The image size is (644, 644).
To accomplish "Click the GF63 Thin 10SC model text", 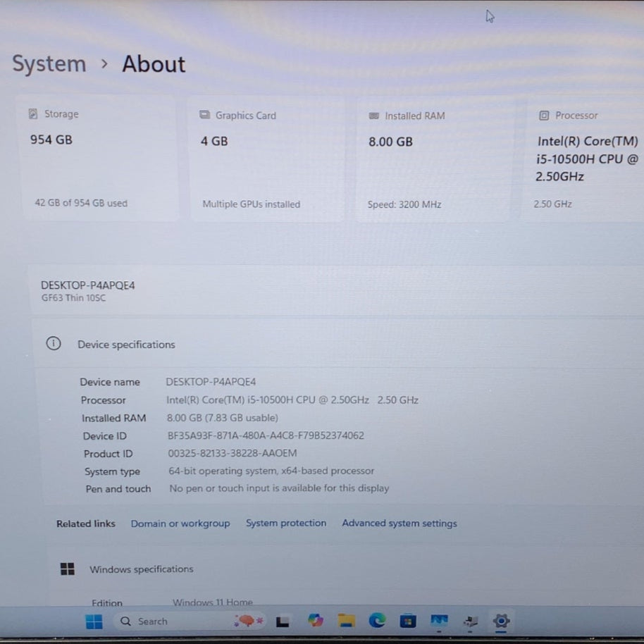I will tap(73, 298).
